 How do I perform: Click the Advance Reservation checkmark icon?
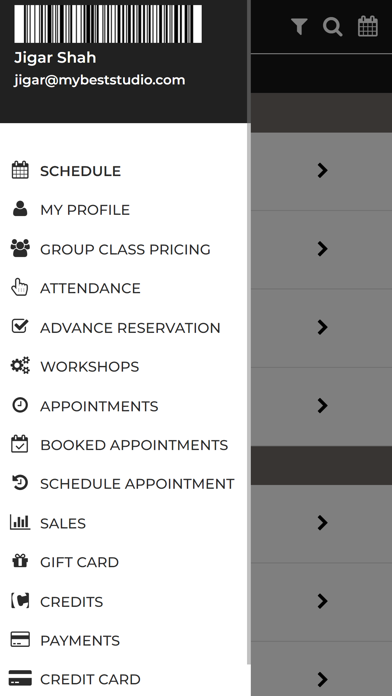[x=20, y=327]
